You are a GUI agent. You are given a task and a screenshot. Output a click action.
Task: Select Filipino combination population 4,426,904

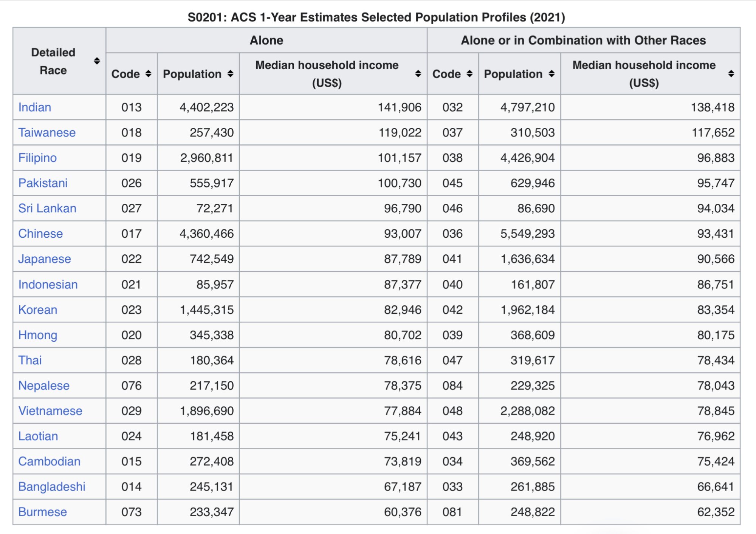click(528, 158)
